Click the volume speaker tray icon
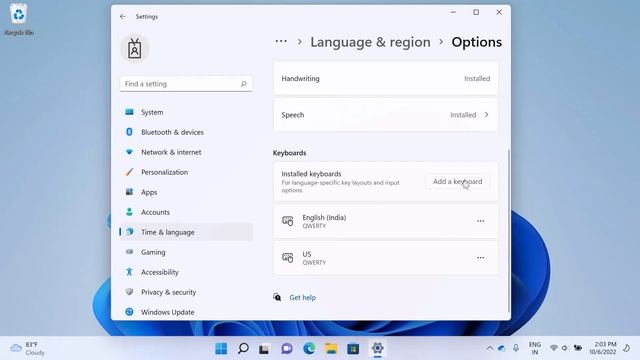 [565, 348]
